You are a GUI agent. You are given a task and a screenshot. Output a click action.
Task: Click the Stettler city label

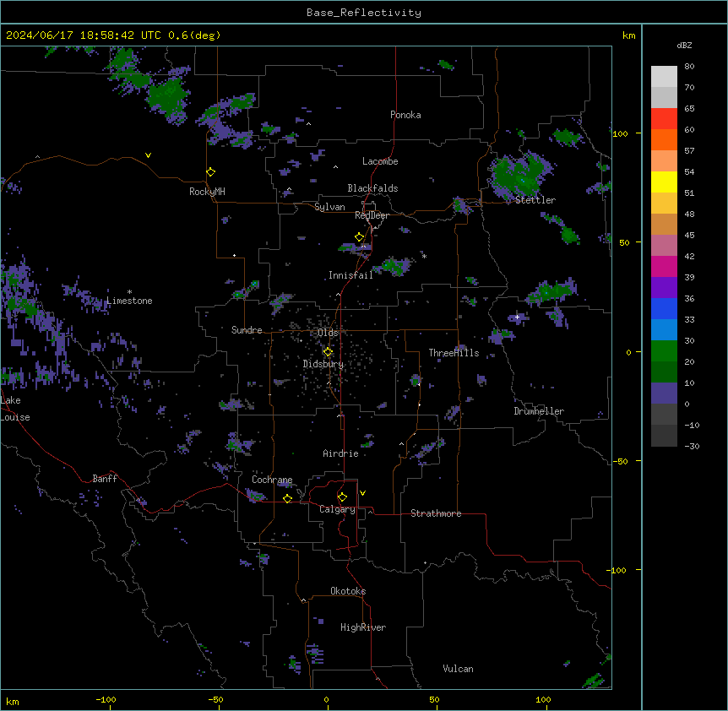click(x=535, y=200)
